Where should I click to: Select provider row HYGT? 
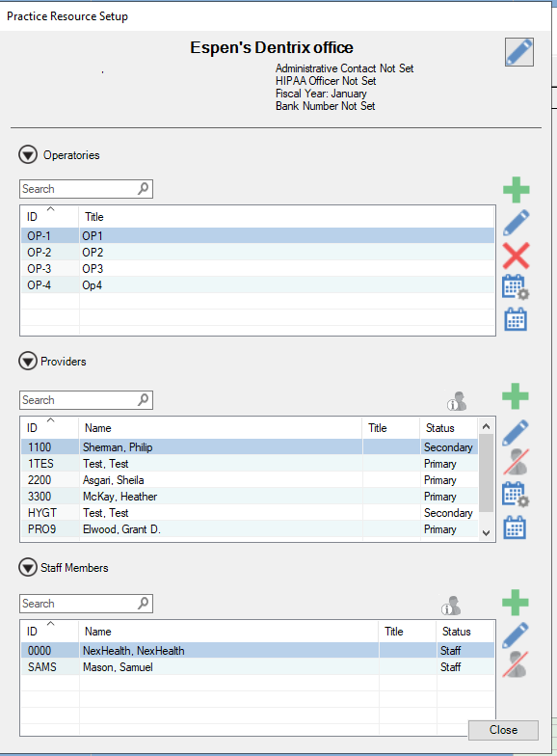[250, 513]
